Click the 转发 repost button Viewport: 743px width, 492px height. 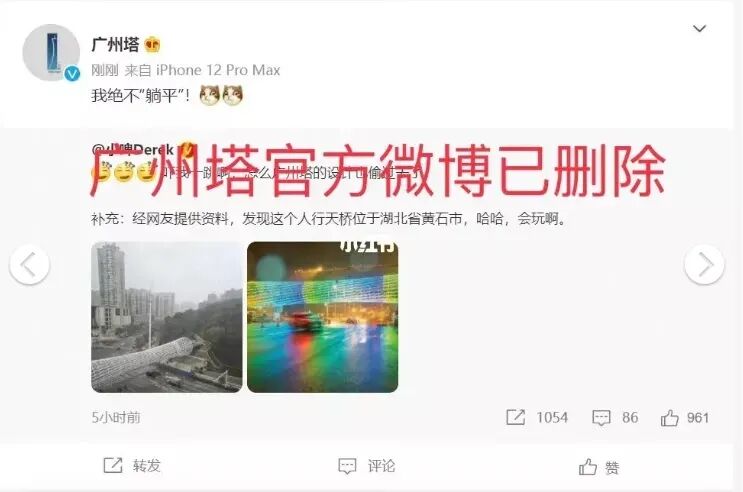coord(132,465)
